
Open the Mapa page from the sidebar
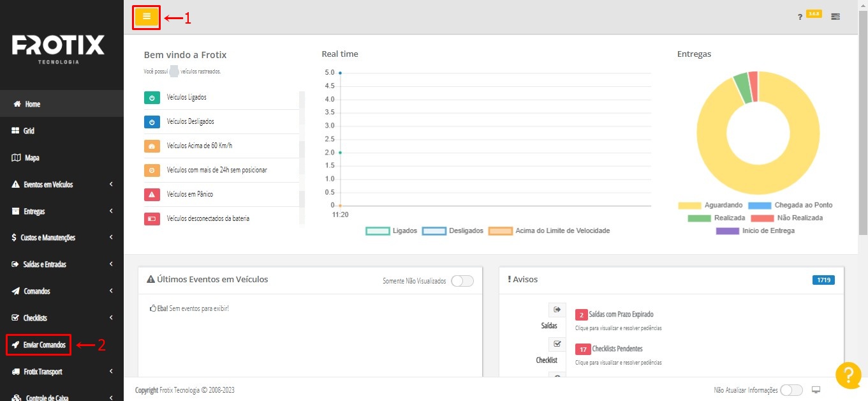(32, 158)
